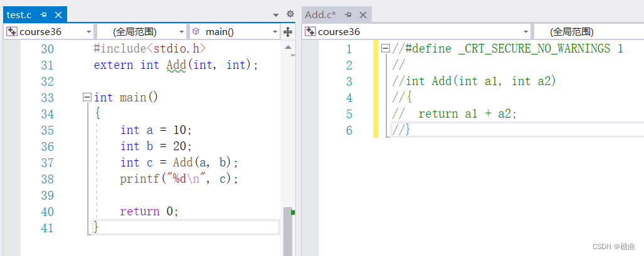Pin the Add.c* tab

pos(348,15)
